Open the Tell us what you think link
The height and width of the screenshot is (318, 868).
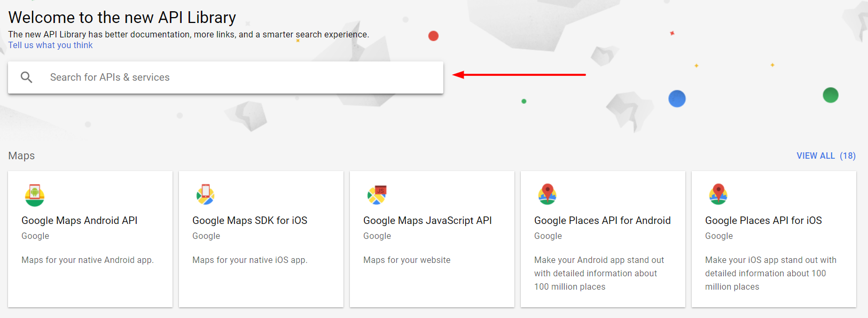[x=50, y=45]
